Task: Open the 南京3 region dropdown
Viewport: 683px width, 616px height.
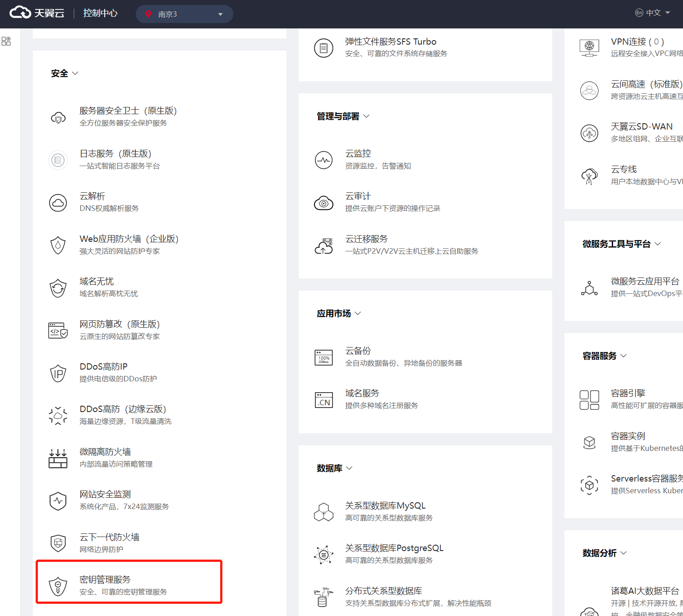Action: [184, 14]
